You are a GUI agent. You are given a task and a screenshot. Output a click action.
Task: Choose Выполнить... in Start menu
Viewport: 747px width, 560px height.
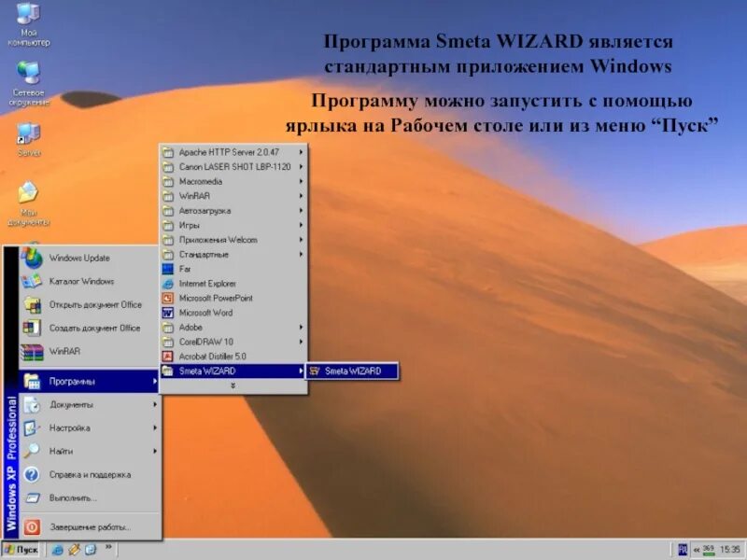tap(89, 498)
